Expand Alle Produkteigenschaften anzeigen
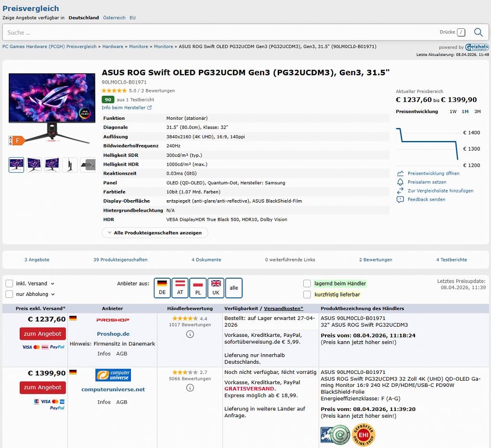Viewport: 491px width, 448px height. pyautogui.click(x=155, y=232)
